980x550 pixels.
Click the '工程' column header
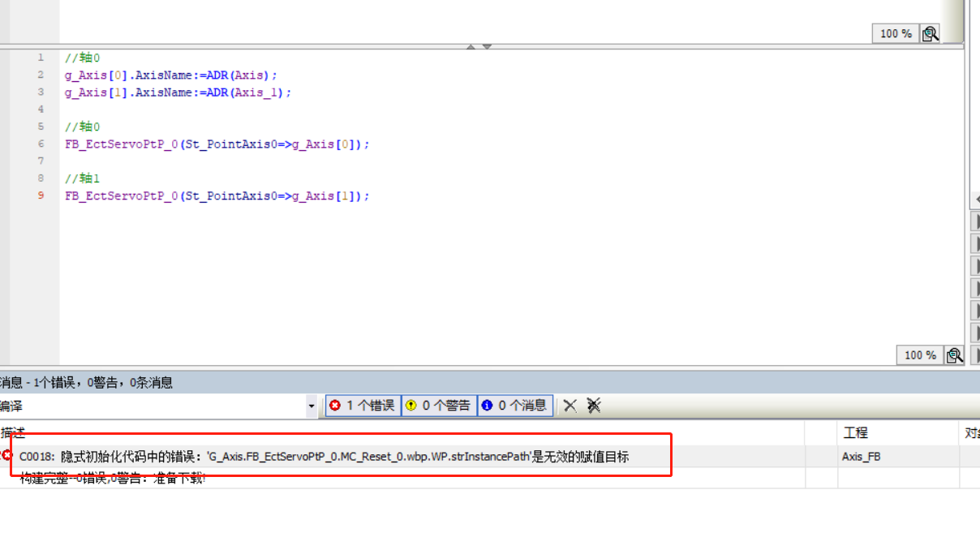click(856, 433)
